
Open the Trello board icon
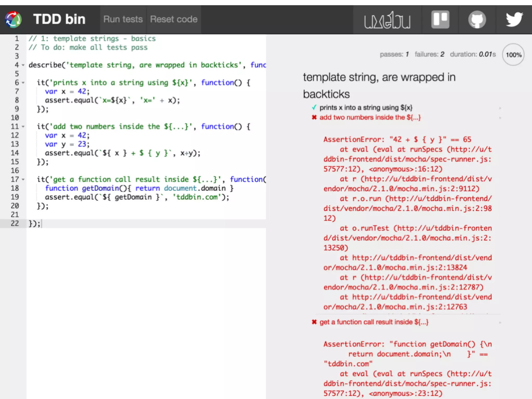[x=440, y=19]
